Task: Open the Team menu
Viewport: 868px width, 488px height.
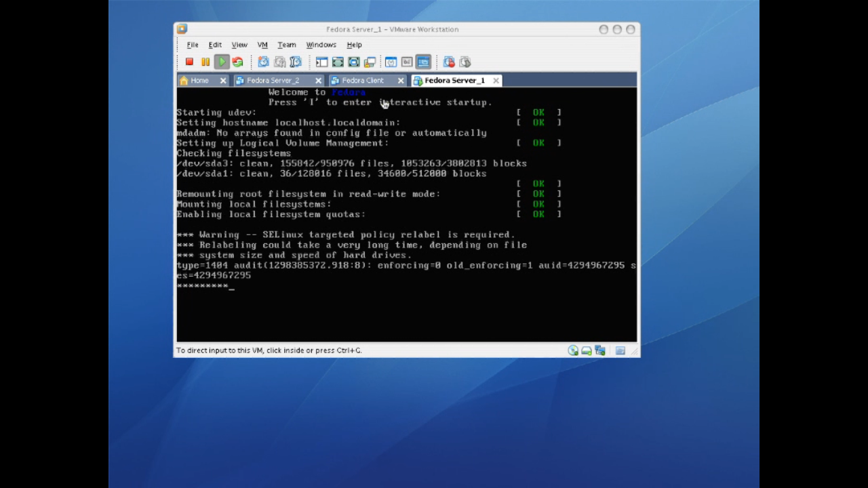Action: 287,45
